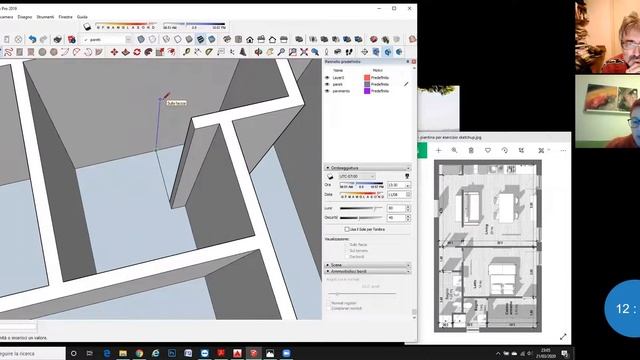Click the heart favorite icon in Photos viewer
The height and width of the screenshot is (360, 640).
(488, 150)
